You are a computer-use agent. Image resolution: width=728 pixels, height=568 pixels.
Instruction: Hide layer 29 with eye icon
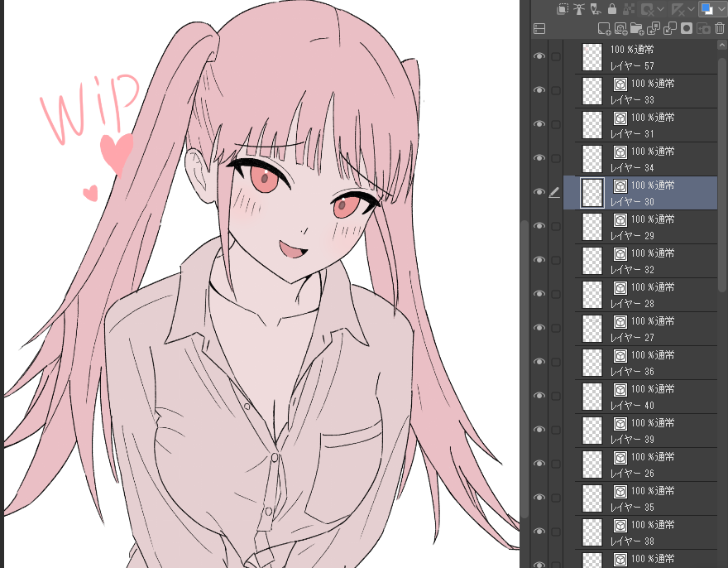pos(539,226)
